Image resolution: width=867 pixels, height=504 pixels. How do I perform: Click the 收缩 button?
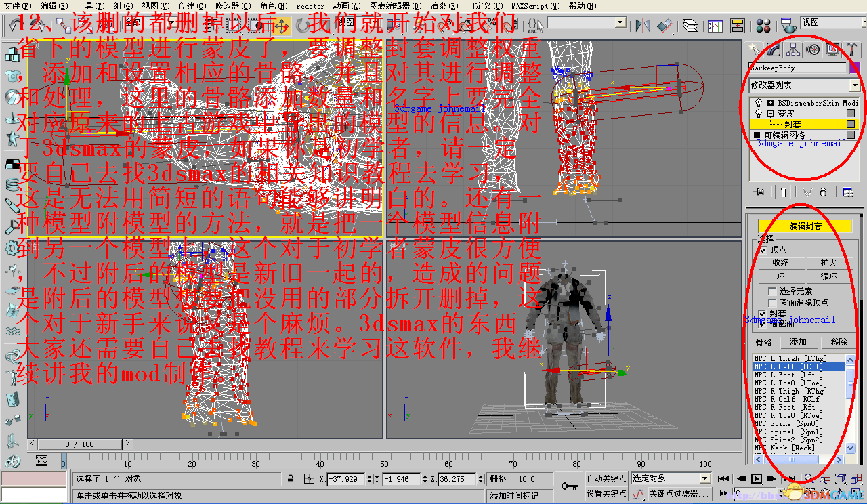click(780, 263)
